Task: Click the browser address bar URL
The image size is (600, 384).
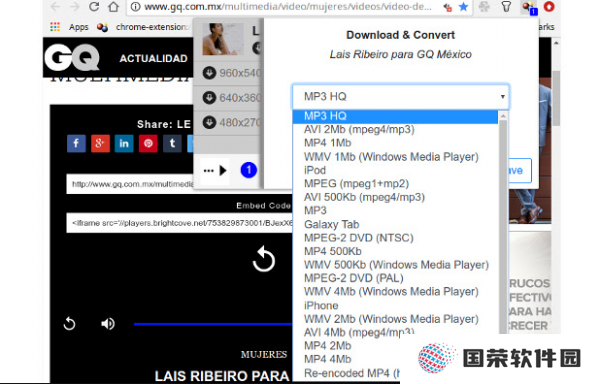Action: [288, 7]
